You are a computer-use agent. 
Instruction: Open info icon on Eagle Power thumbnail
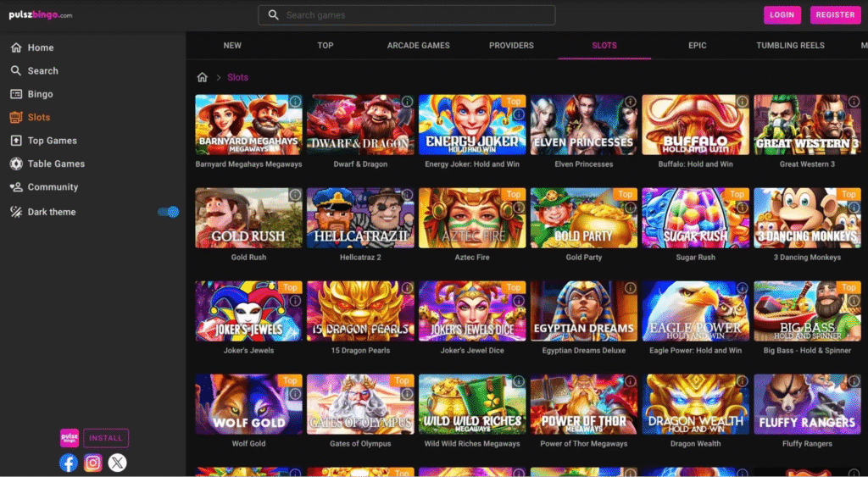(x=742, y=288)
